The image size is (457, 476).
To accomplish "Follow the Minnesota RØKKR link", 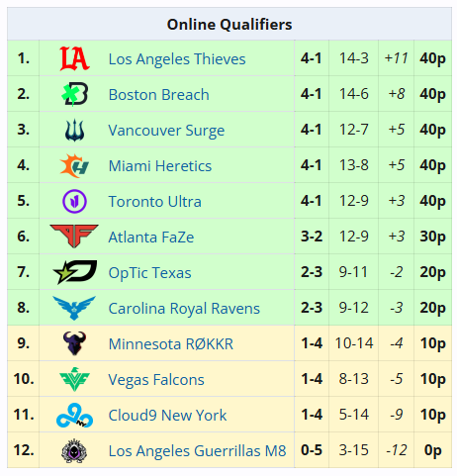I will point(171,344).
